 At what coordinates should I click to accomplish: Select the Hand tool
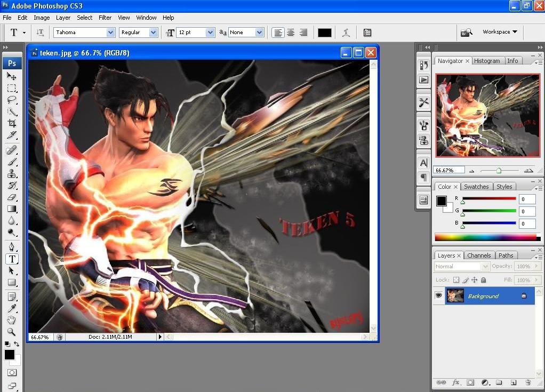pos(12,320)
